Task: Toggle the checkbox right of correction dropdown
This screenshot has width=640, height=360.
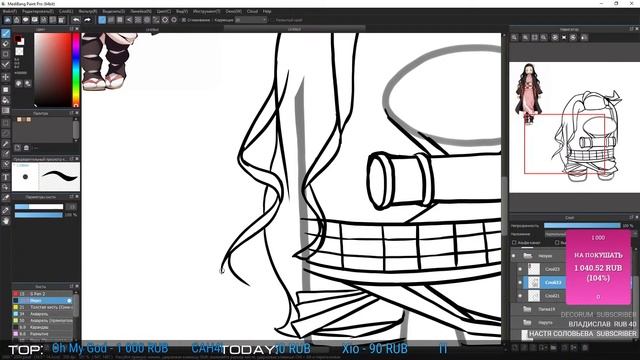Action: click(x=272, y=20)
